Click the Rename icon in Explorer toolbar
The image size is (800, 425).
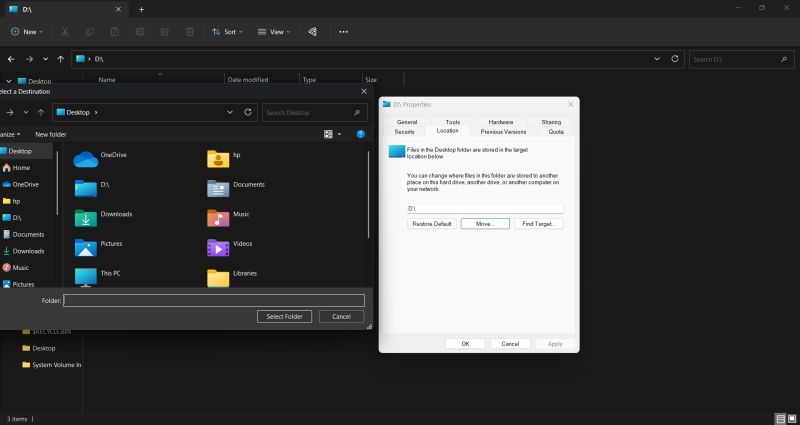[140, 32]
